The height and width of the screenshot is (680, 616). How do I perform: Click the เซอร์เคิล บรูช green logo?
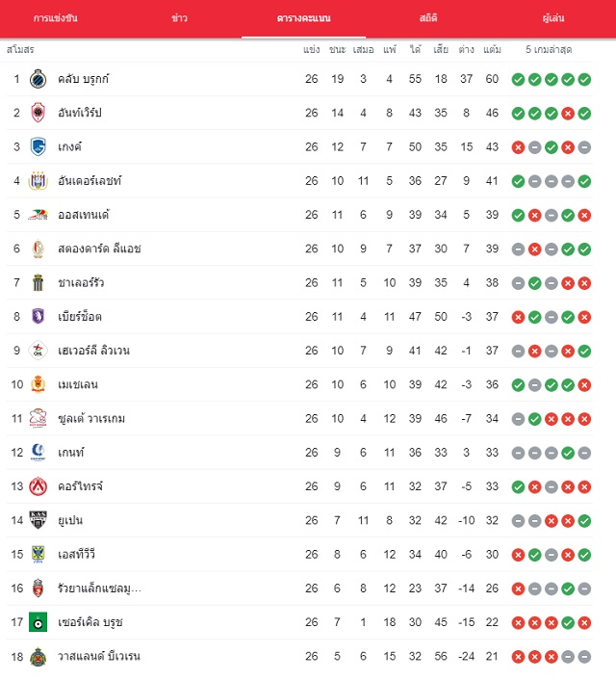[38, 622]
